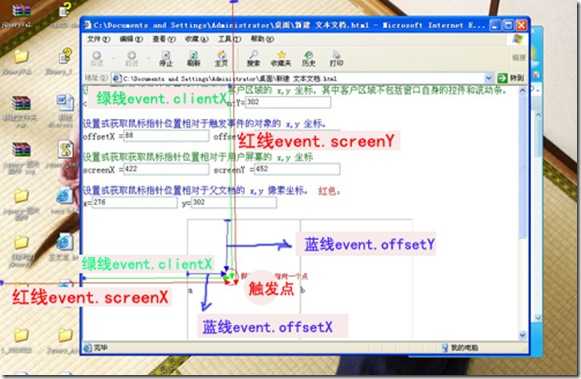
Task: Click the Forward (前进) toolbar button
Action: pos(132,58)
